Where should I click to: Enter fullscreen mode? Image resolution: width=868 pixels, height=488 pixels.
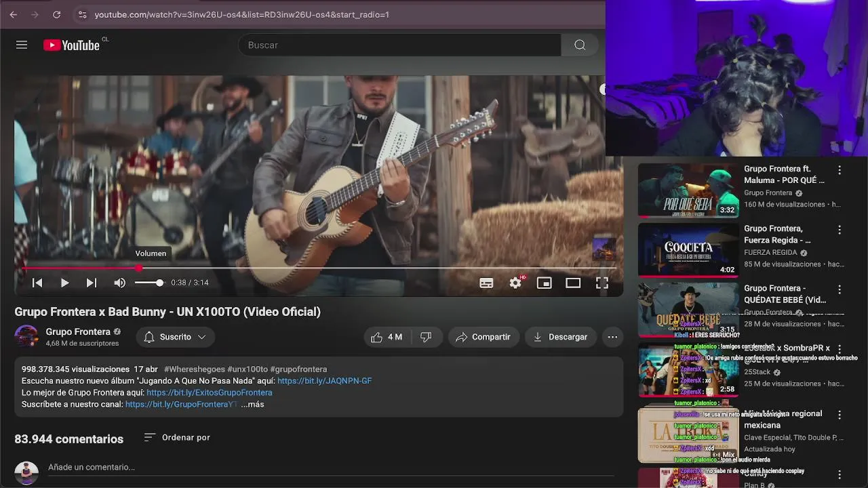coord(602,283)
